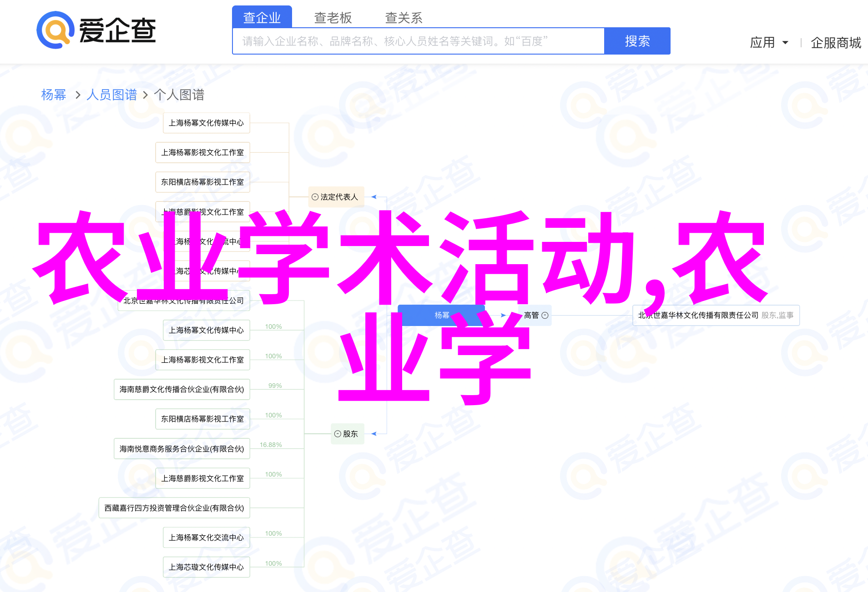Open 上海杨幂文化交流中心 node in 股东 branch
The width and height of the screenshot is (868, 592).
pyautogui.click(x=207, y=537)
